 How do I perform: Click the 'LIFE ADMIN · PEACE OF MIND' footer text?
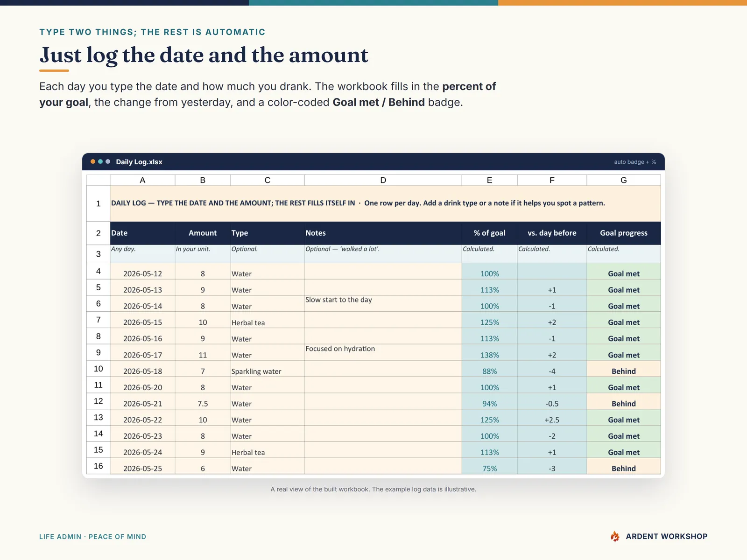pyautogui.click(x=92, y=537)
